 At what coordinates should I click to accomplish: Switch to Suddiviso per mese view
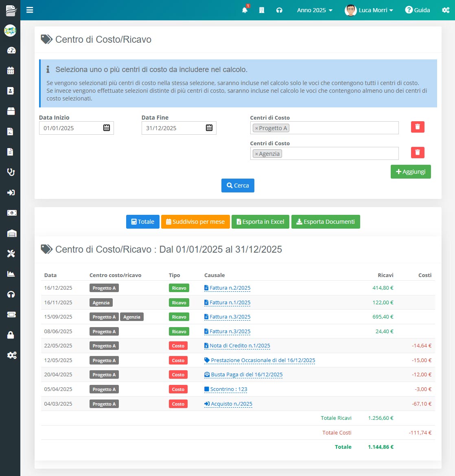[x=195, y=222]
